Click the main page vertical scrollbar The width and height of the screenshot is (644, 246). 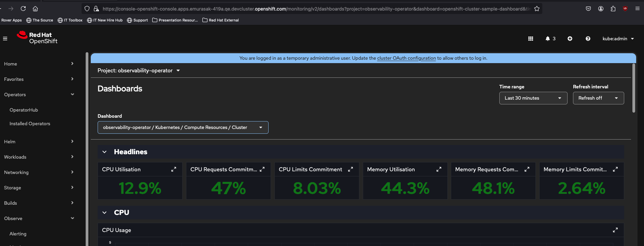[x=634, y=88]
